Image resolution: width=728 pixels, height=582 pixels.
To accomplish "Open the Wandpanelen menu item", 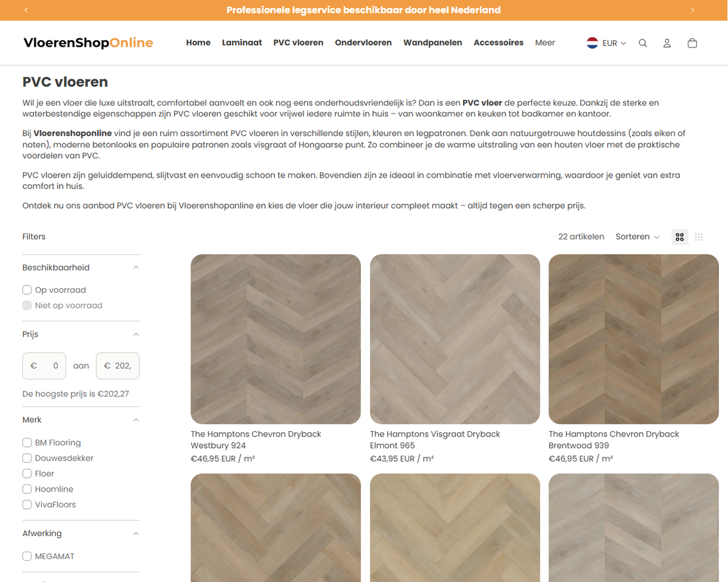I will [x=433, y=42].
